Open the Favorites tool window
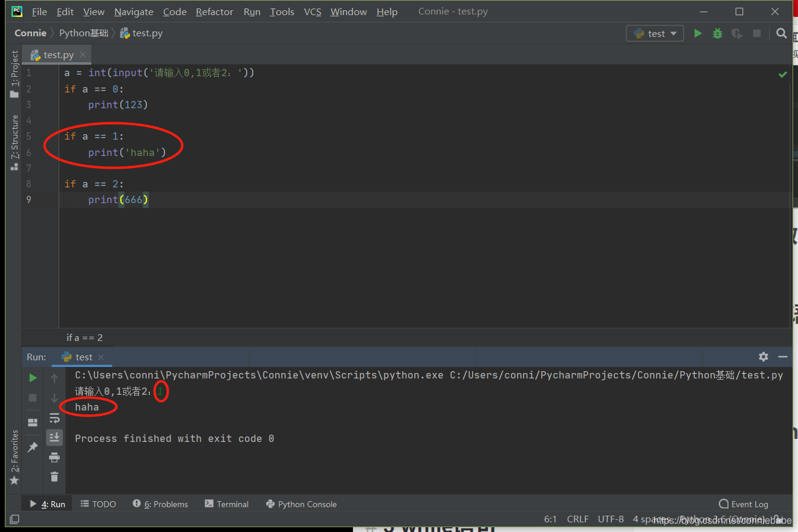Screen dimensions: 798x532 pos(15,457)
